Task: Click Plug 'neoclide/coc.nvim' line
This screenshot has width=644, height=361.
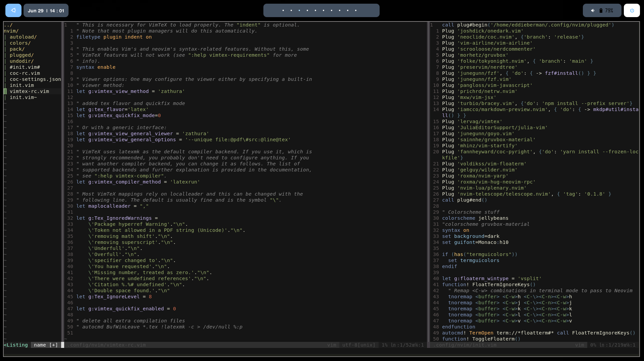Action: [513, 37]
